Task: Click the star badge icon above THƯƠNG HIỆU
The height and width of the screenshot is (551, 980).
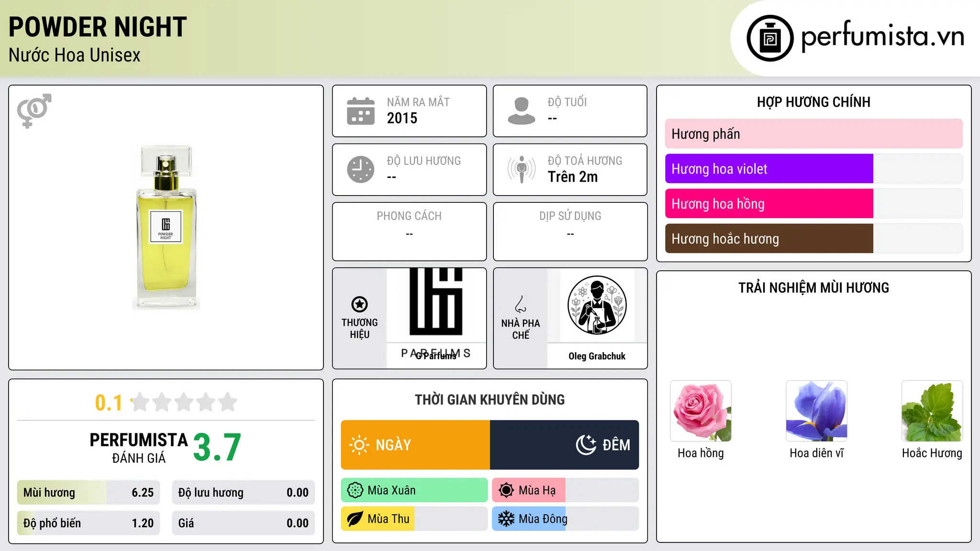Action: click(359, 304)
